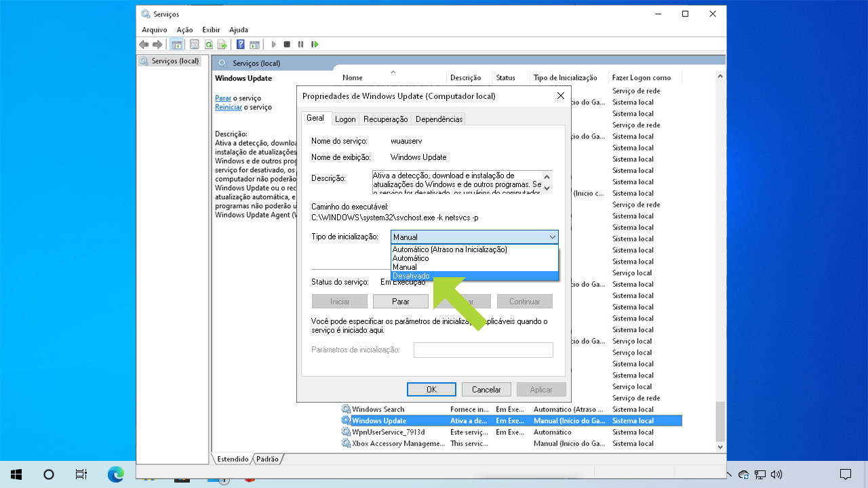Click the Cancelar button

(486, 389)
